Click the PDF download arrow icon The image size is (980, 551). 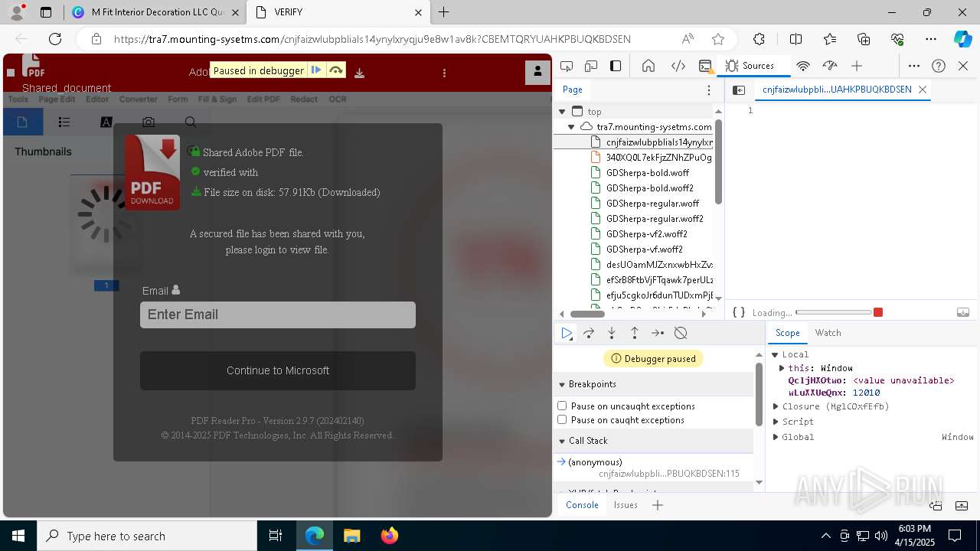tap(359, 73)
